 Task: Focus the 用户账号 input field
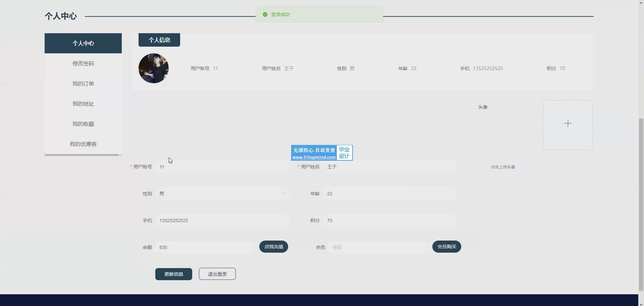coord(222,167)
